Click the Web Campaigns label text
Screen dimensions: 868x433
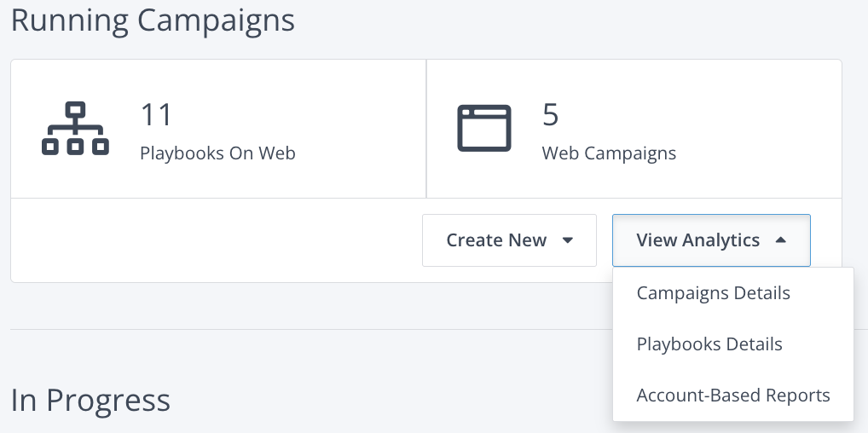click(x=609, y=153)
